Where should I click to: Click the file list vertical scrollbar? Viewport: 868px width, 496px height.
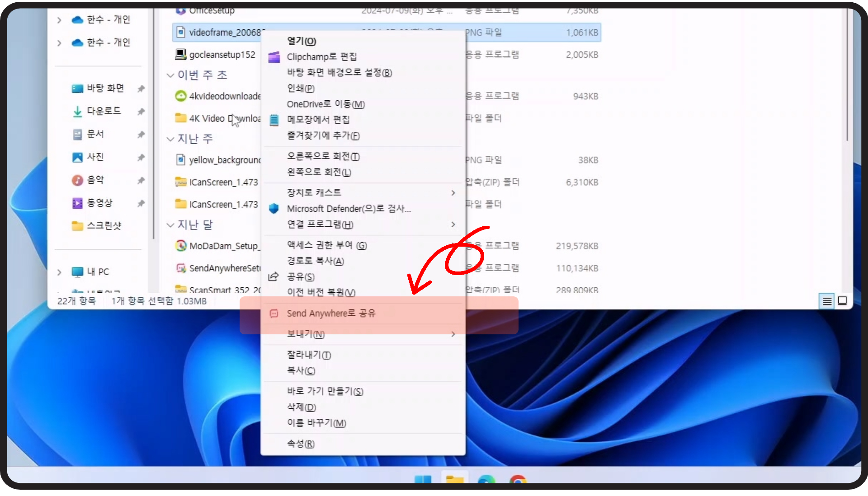pyautogui.click(x=847, y=75)
